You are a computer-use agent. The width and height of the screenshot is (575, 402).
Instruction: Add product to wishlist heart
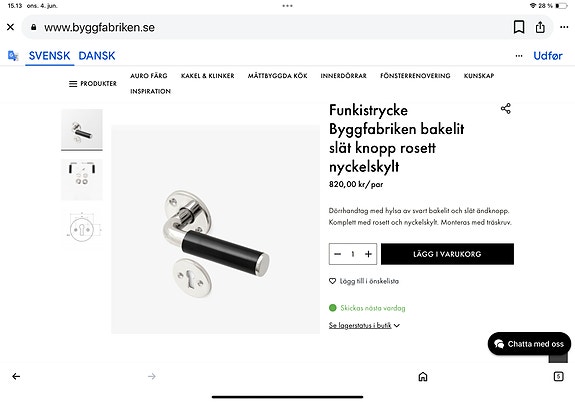pyautogui.click(x=332, y=281)
